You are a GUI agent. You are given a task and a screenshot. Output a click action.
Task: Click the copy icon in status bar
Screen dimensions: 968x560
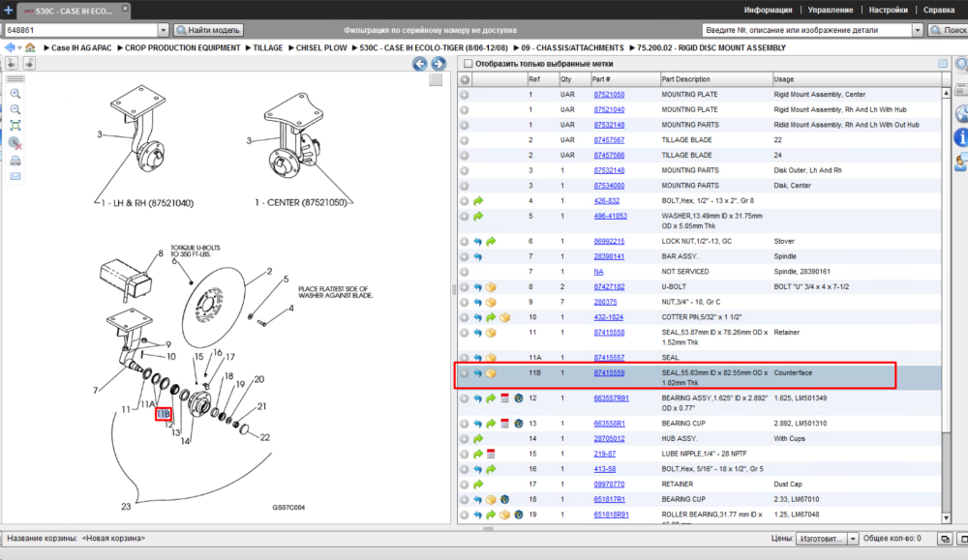click(x=945, y=539)
